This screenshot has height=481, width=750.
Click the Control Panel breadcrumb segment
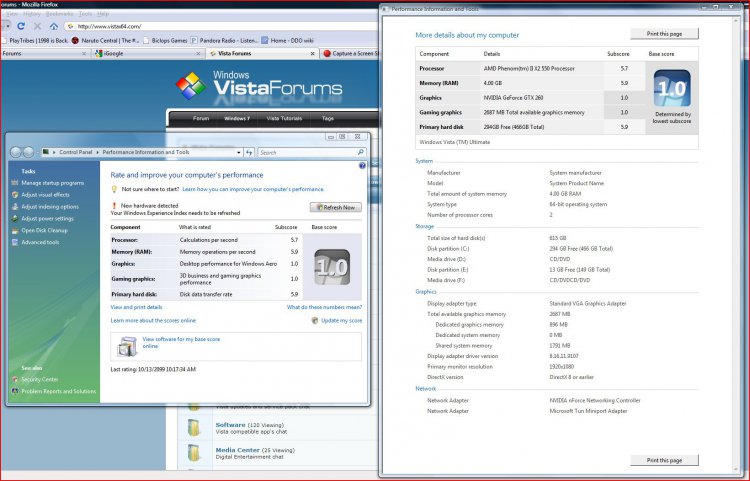pos(76,152)
